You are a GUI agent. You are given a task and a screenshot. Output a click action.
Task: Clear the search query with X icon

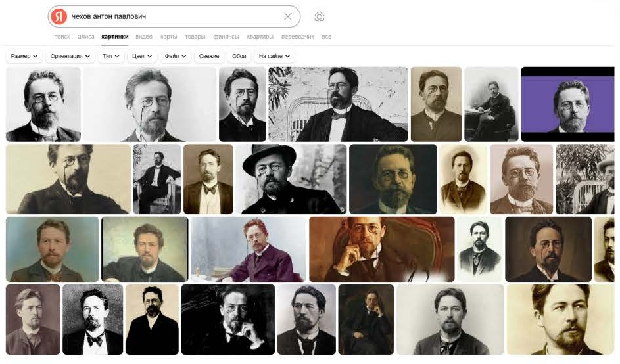[x=288, y=16]
